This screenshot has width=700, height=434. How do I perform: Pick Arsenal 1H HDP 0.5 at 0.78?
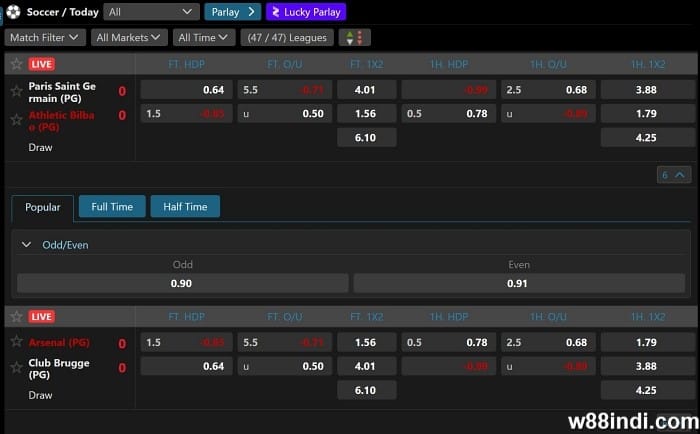pos(449,342)
